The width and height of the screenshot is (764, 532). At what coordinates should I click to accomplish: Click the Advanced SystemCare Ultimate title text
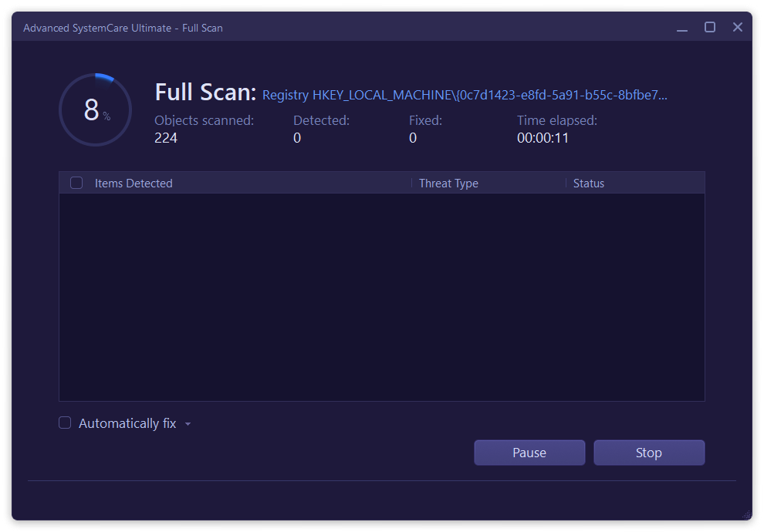(122, 28)
